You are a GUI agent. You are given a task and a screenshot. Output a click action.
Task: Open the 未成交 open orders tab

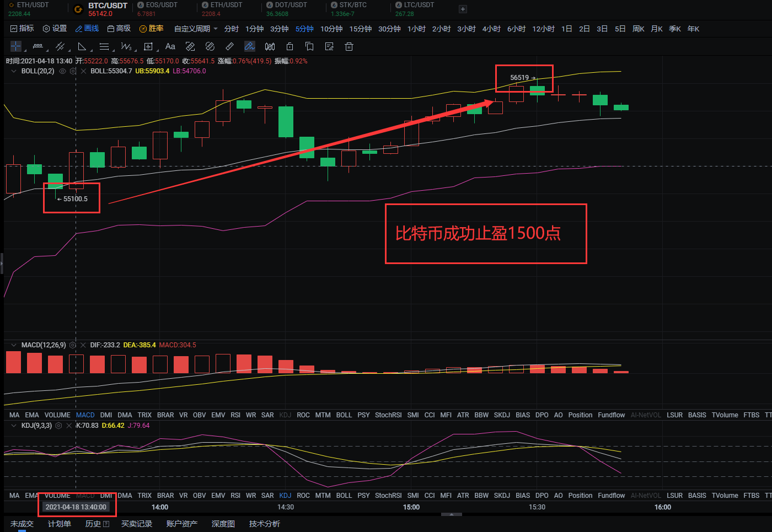coord(22,524)
